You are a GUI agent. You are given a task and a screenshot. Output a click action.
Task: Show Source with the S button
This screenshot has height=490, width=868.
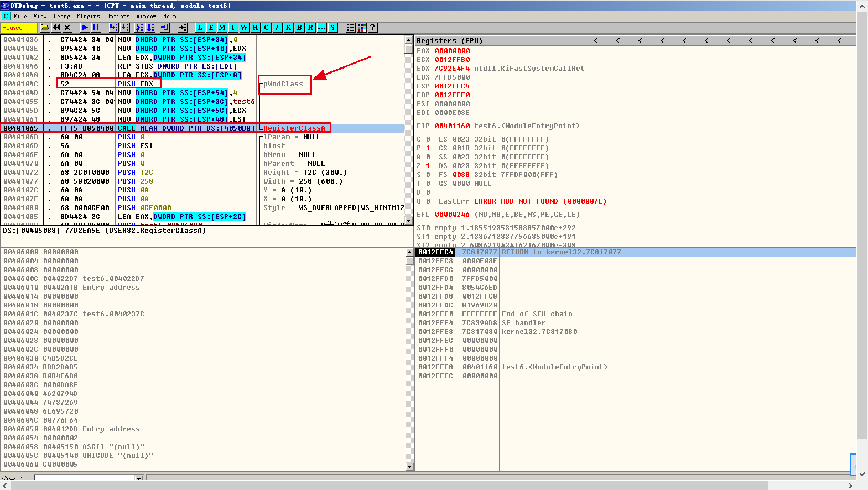tap(332, 27)
